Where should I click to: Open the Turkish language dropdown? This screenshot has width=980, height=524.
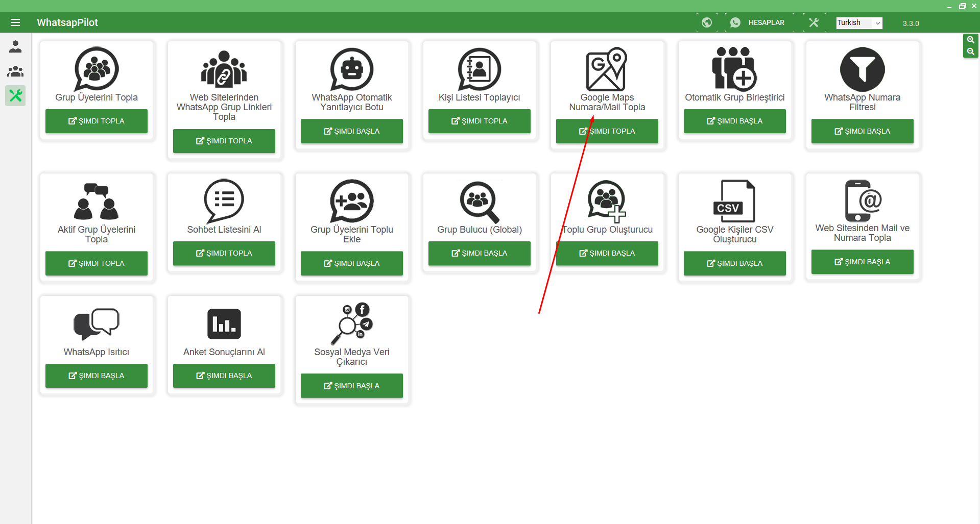click(x=859, y=23)
